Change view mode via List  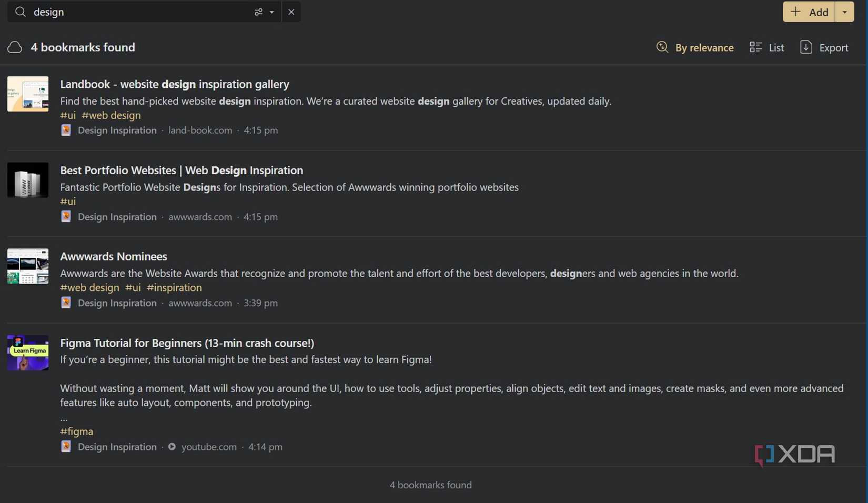tap(767, 47)
